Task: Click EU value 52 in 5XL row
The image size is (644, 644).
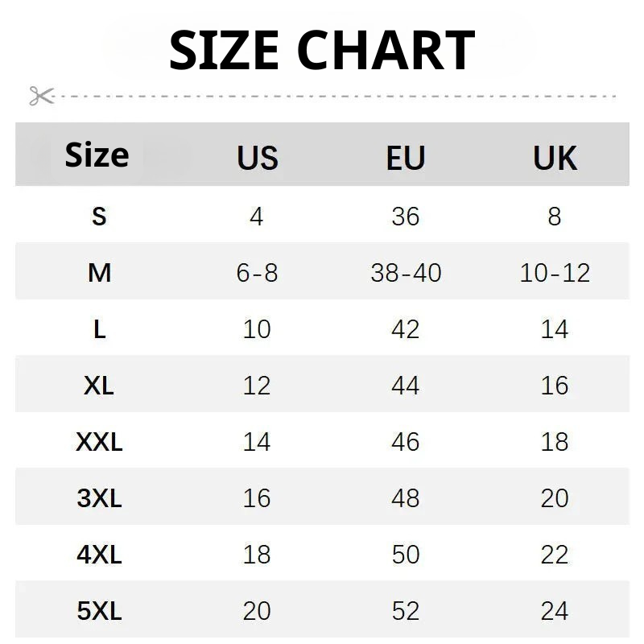Action: [406, 611]
